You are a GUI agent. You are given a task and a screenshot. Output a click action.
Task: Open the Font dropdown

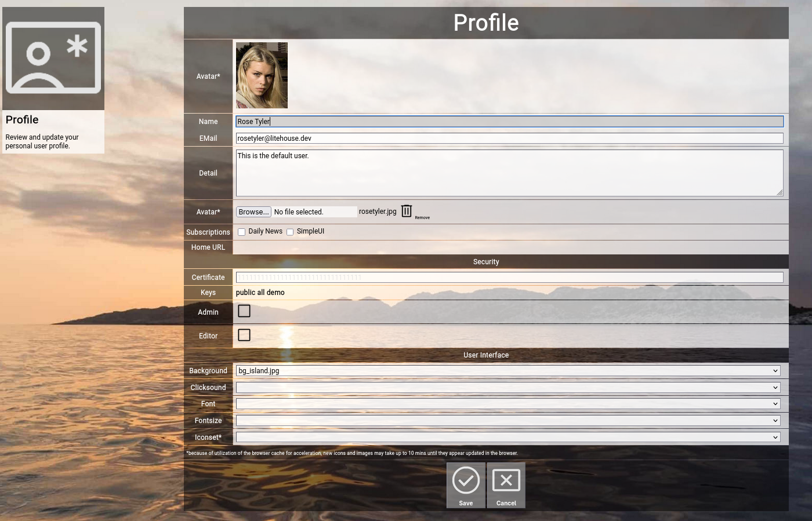point(508,404)
